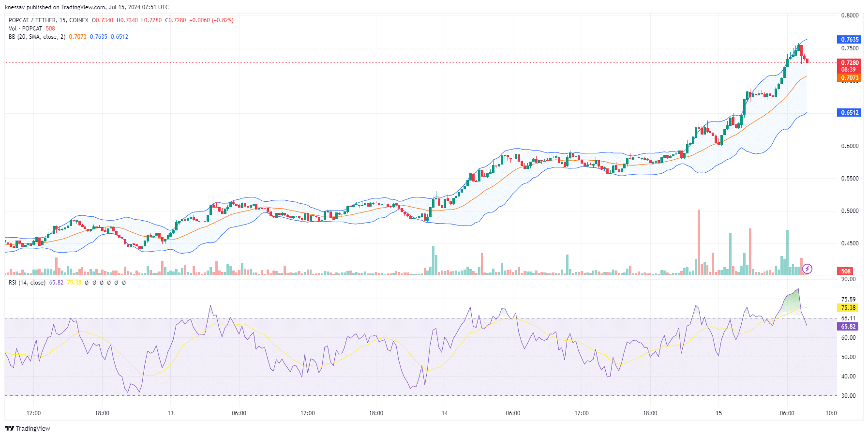Click the 60.00 RSI scale label

[x=848, y=338]
